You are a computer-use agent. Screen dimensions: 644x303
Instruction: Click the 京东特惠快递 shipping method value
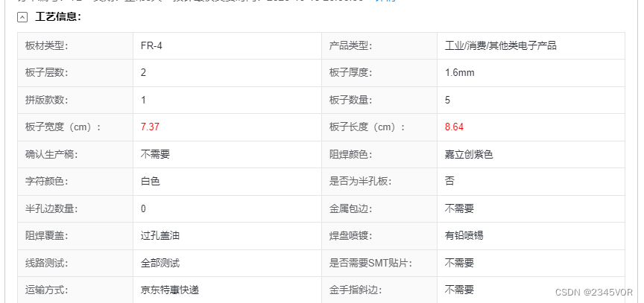coord(170,290)
